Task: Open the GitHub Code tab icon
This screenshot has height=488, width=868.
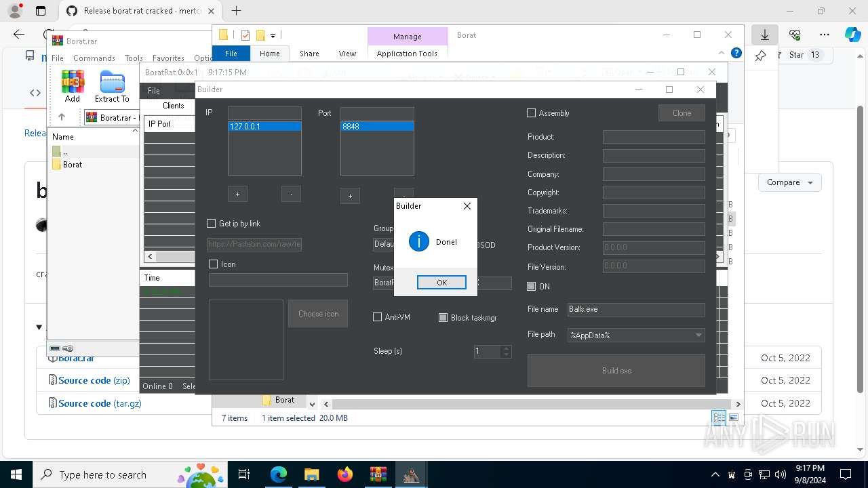Action: pos(35,93)
